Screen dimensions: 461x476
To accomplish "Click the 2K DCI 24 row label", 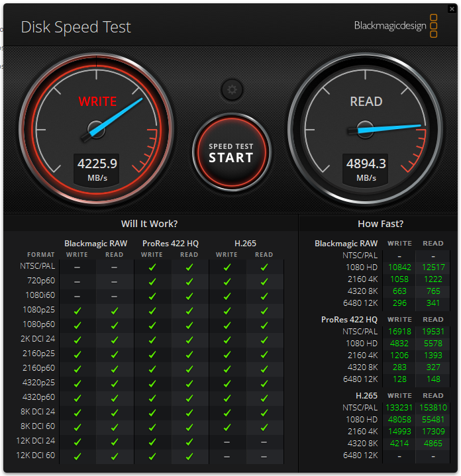I will pos(38,339).
